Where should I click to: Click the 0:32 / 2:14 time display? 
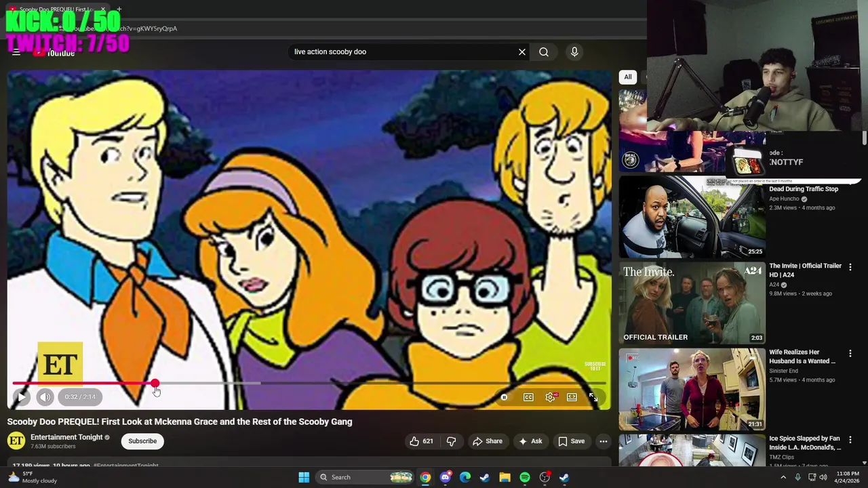80,397
